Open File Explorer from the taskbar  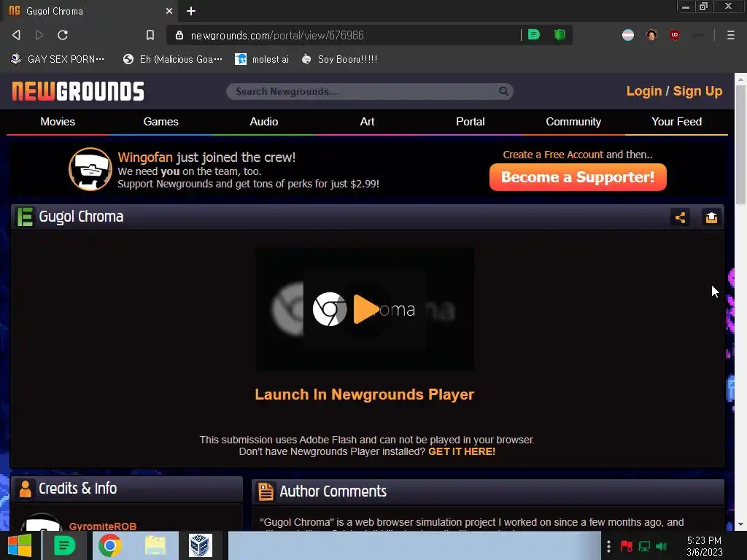pyautogui.click(x=155, y=545)
